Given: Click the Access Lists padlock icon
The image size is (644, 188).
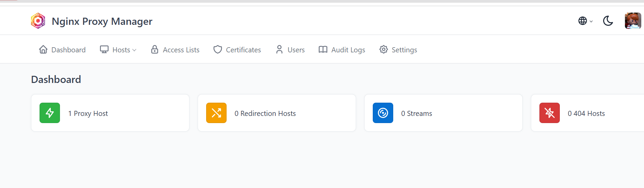Looking at the screenshot, I should 155,50.
